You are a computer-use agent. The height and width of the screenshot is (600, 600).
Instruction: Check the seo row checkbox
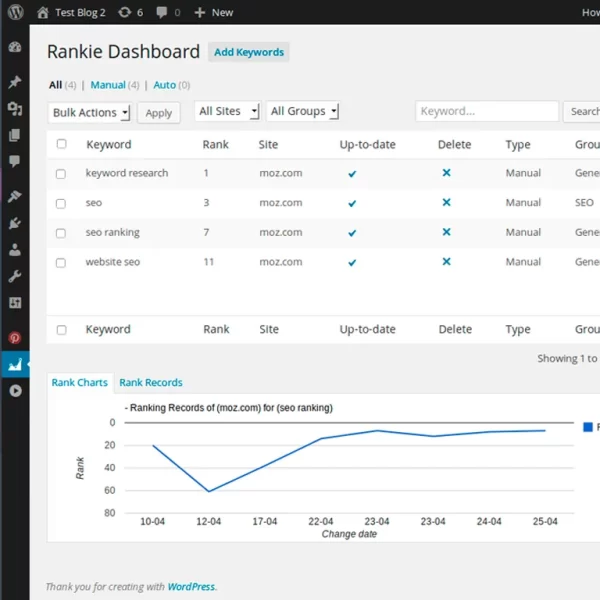pos(61,204)
